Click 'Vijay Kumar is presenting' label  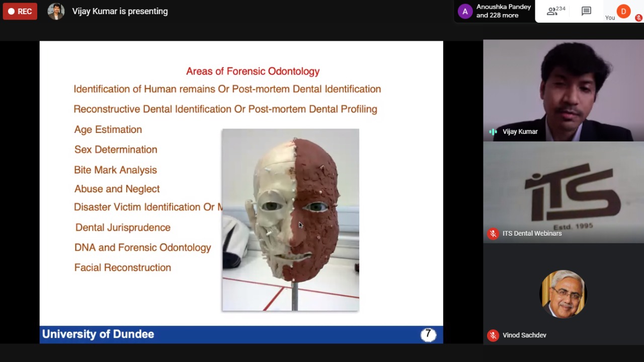coord(120,11)
